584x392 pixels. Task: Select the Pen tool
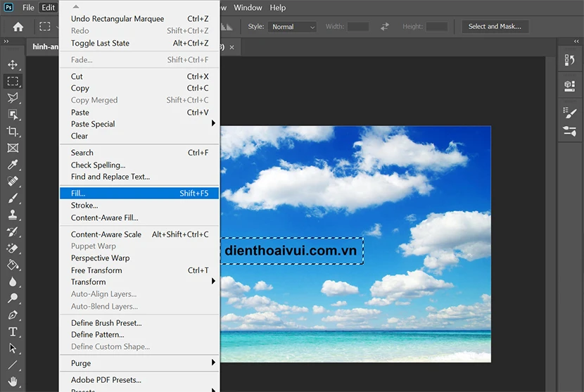pyautogui.click(x=13, y=315)
